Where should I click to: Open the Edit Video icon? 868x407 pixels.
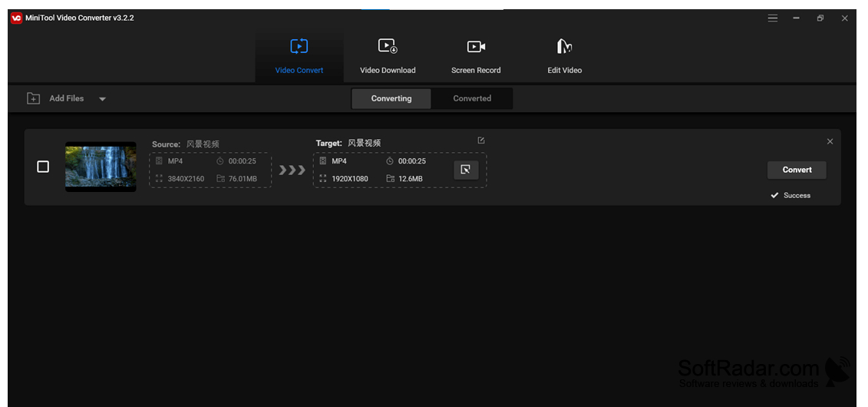[564, 47]
